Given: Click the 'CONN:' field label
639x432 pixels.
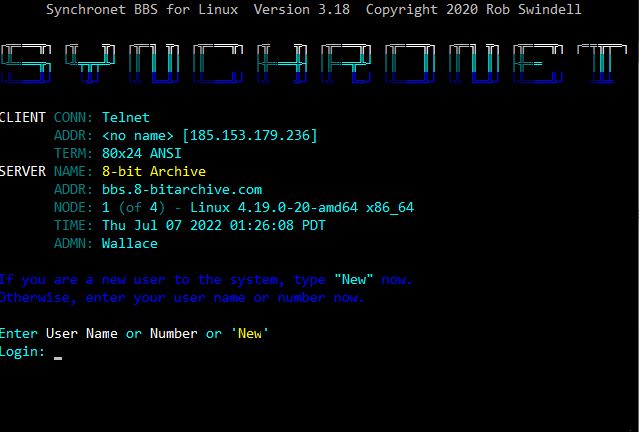Looking at the screenshot, I should tap(73, 117).
